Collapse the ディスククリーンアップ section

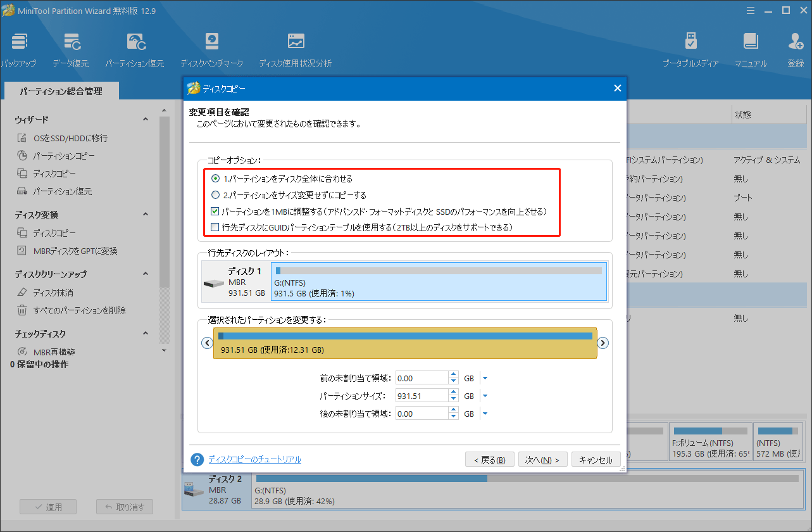pos(146,274)
